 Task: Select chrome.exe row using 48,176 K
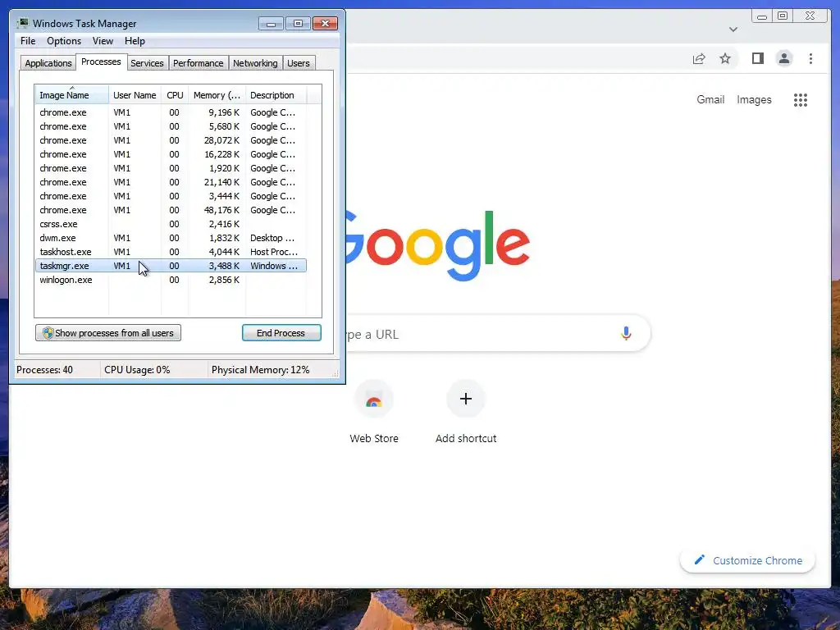click(171, 210)
